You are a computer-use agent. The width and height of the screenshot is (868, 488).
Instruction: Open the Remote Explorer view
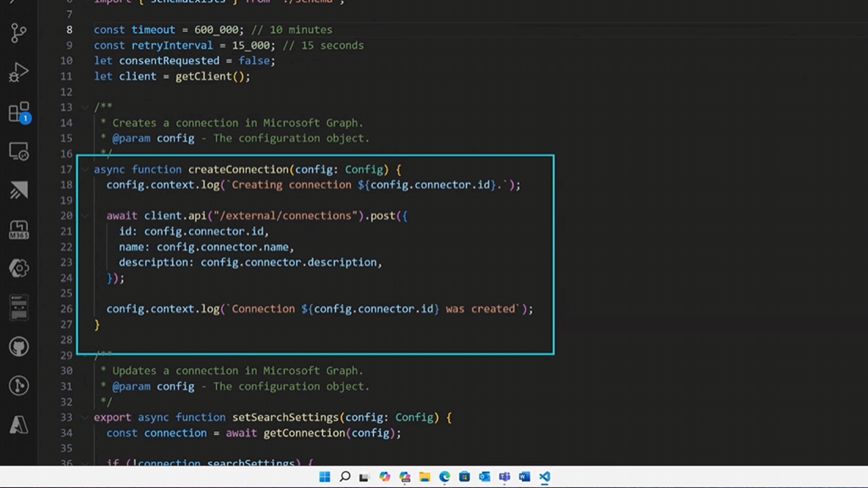coord(18,151)
